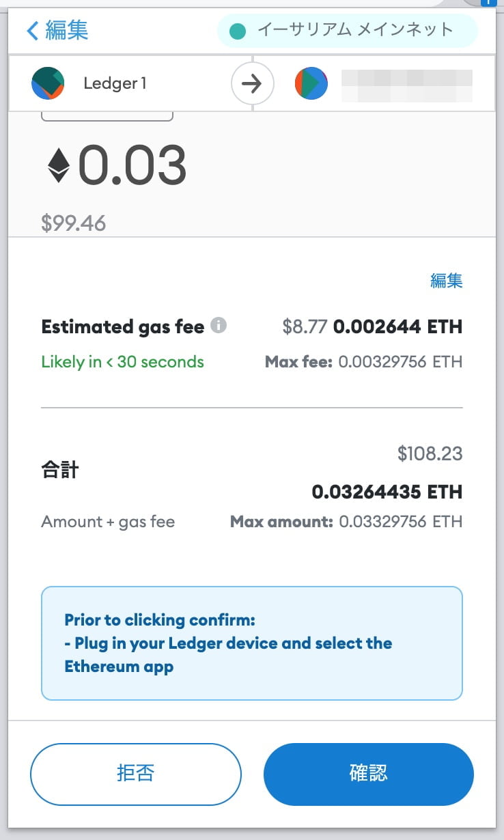Click the Ledger device instruction box
This screenshot has height=840, width=504.
pos(251,643)
